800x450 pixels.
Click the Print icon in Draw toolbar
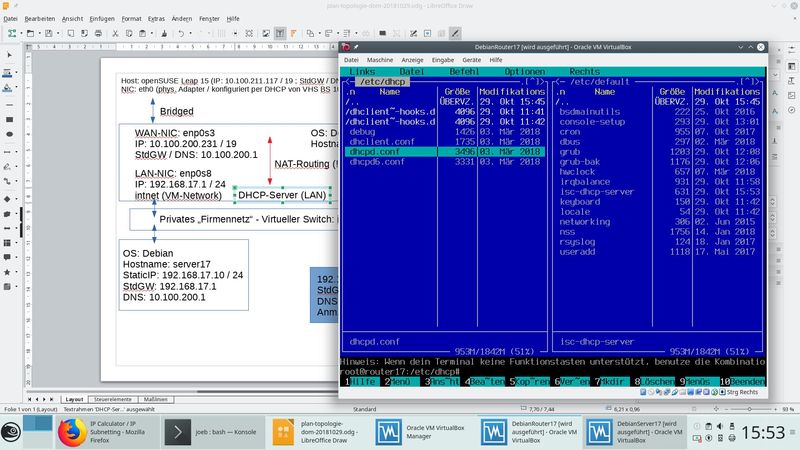(x=98, y=33)
